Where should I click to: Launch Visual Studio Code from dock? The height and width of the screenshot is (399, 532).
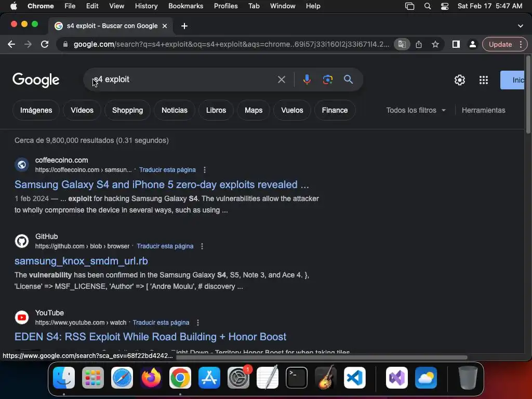coord(354,378)
